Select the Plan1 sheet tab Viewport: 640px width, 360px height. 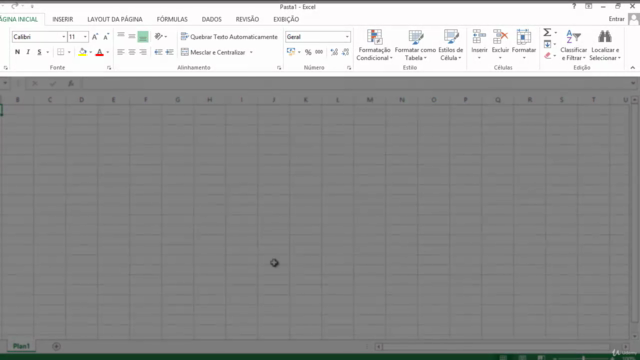point(21,346)
